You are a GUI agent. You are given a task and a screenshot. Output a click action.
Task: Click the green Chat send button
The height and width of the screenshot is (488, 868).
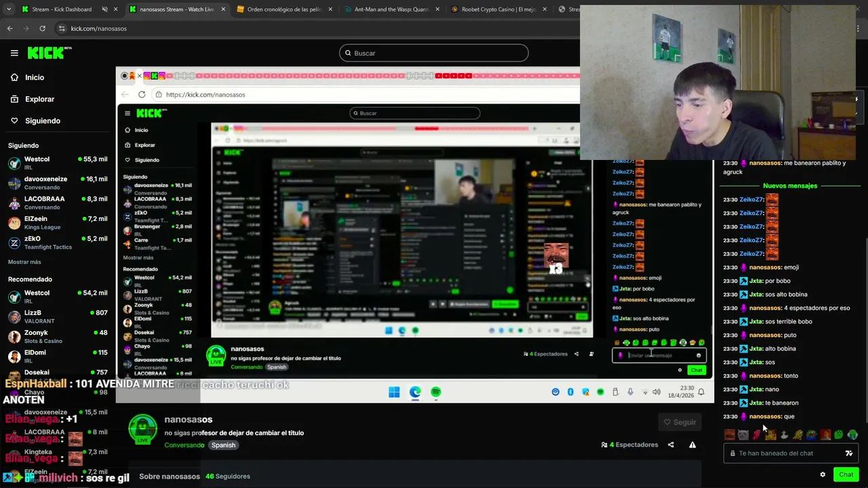tap(846, 474)
